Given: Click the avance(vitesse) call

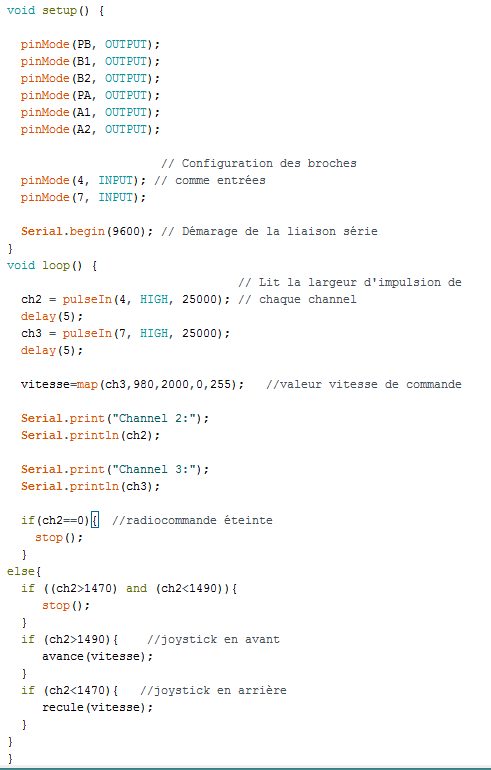Looking at the screenshot, I should click(98, 656).
